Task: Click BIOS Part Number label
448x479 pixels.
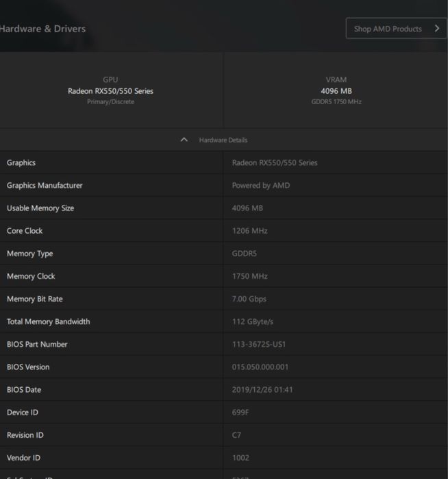Action: pyautogui.click(x=37, y=344)
